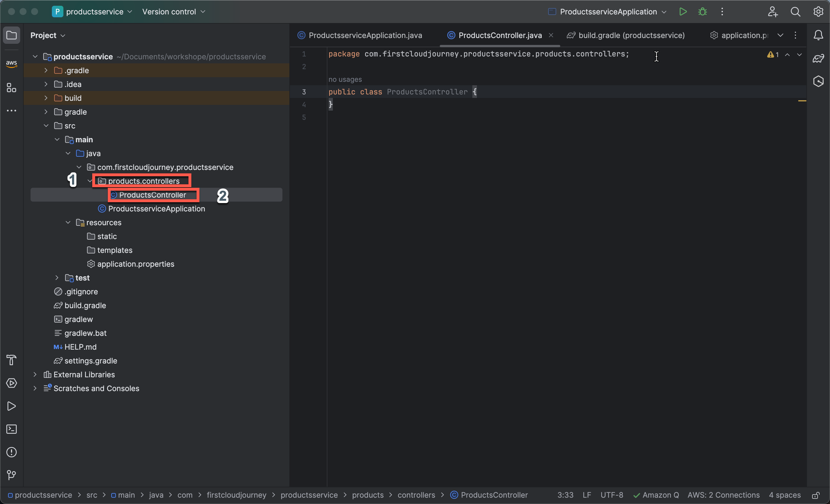Expand the build folder
Screen dimensions: 830x504
click(46, 98)
